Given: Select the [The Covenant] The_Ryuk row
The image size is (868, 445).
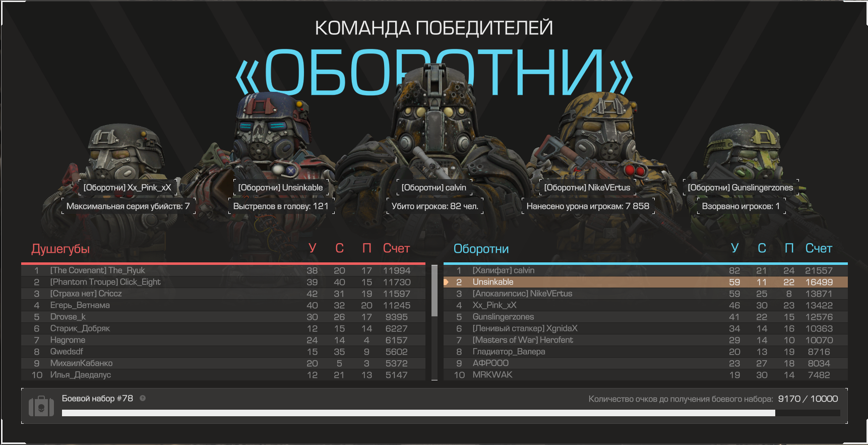Looking at the screenshot, I should point(223,270).
